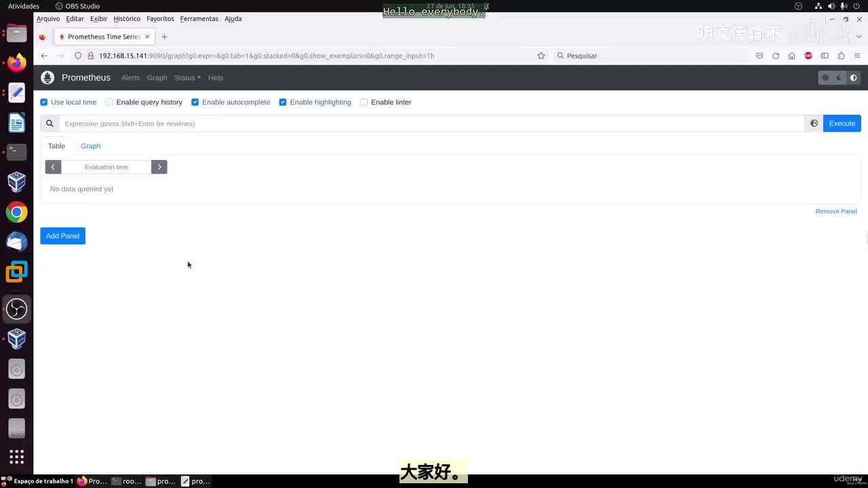Switch Prometheus to the dark theme (moon icon)
The image size is (868, 488).
point(840,78)
